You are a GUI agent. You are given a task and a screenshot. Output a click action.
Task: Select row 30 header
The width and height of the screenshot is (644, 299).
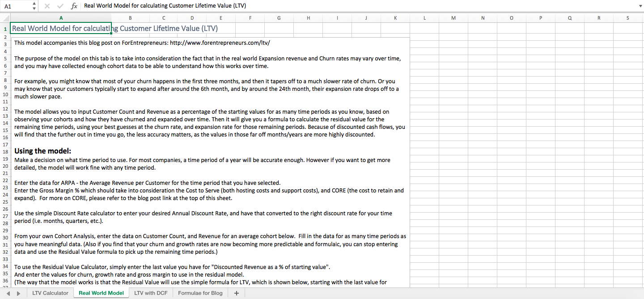(5, 237)
